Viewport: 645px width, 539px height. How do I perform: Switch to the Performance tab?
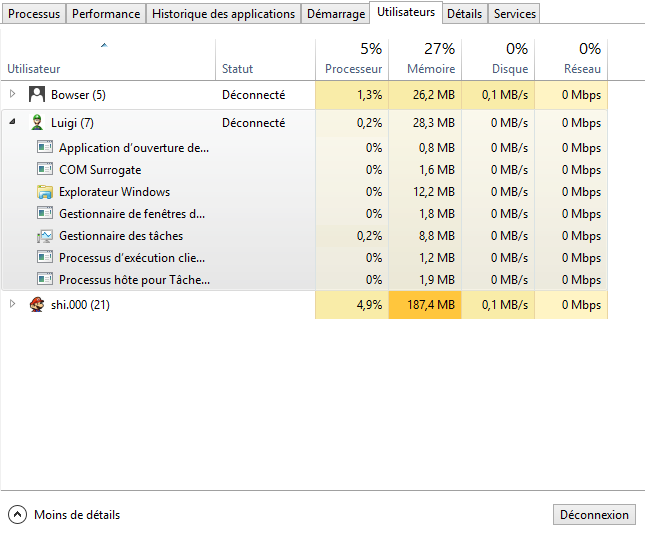106,14
